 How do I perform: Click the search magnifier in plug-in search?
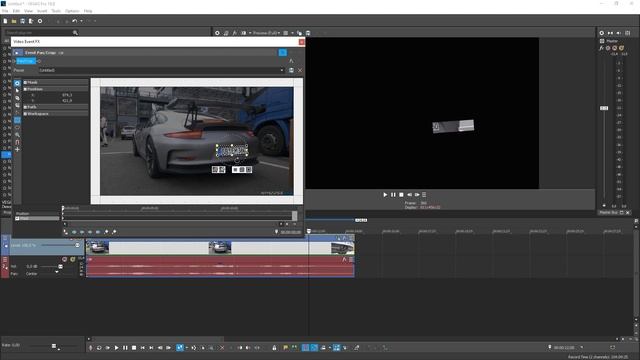coord(75,33)
